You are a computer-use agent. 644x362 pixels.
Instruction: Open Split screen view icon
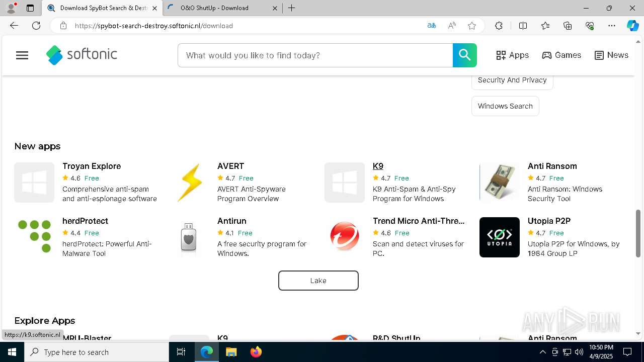[523, 26]
